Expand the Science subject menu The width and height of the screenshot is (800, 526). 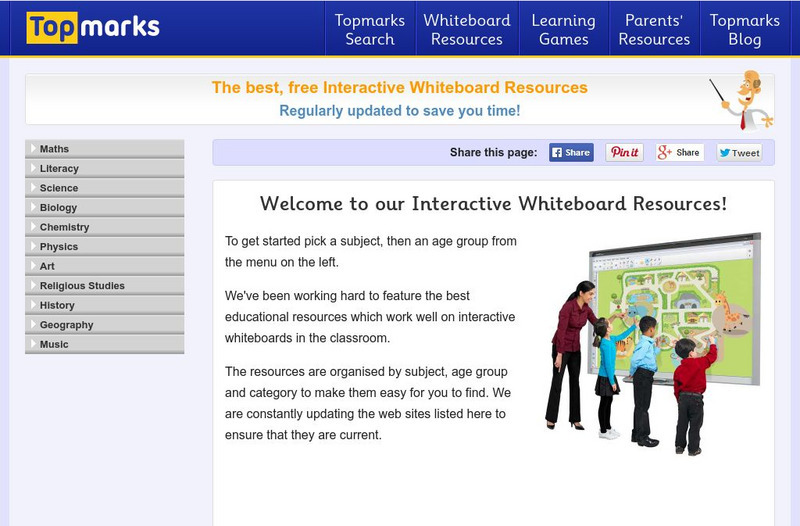tap(105, 188)
